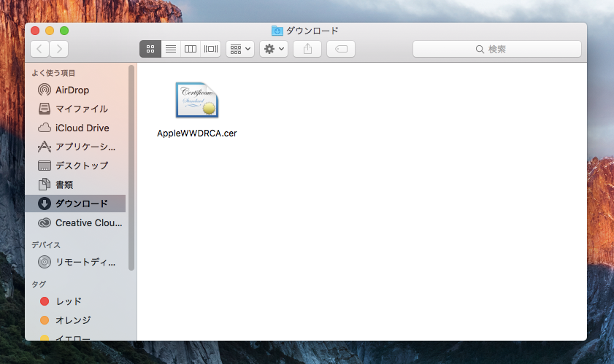Select the AppleWWDRCA.cer certificate icon
The width and height of the screenshot is (614, 364).
(197, 100)
